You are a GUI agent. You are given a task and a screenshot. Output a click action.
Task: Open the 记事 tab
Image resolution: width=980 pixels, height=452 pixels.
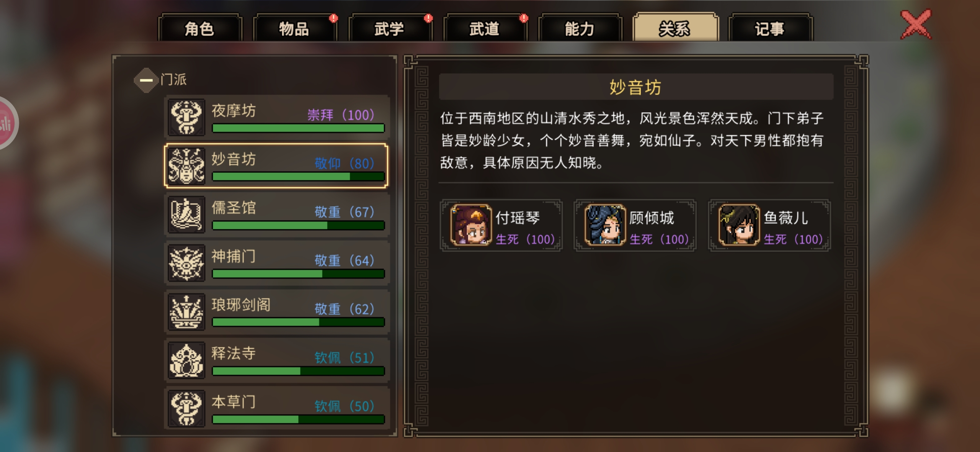(770, 28)
